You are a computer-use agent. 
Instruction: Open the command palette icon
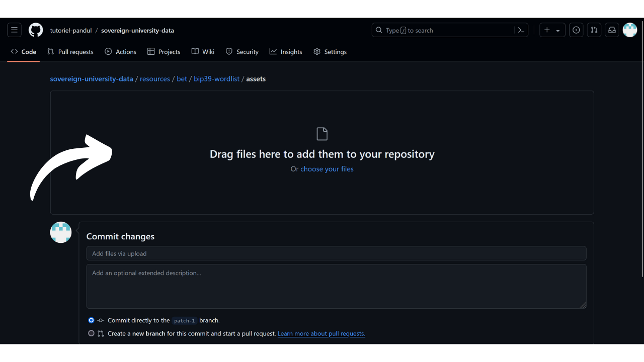point(521,30)
